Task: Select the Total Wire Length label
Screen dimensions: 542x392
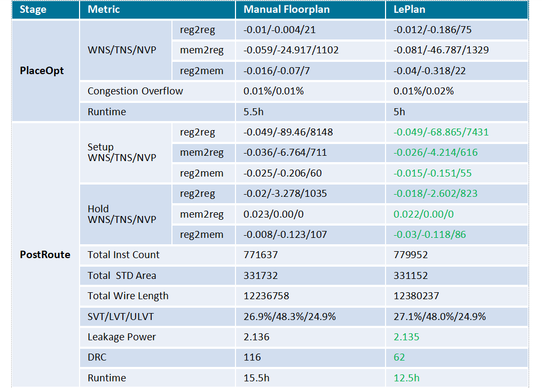Action: pos(128,296)
